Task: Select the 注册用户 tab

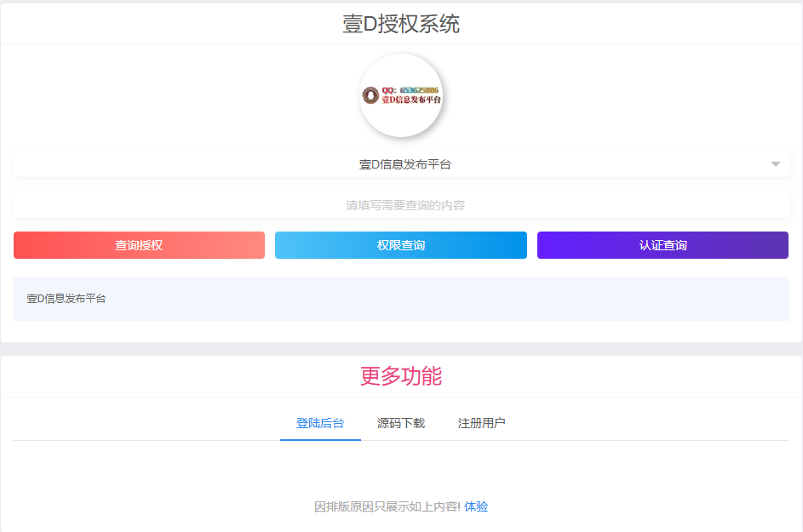Action: click(x=481, y=422)
